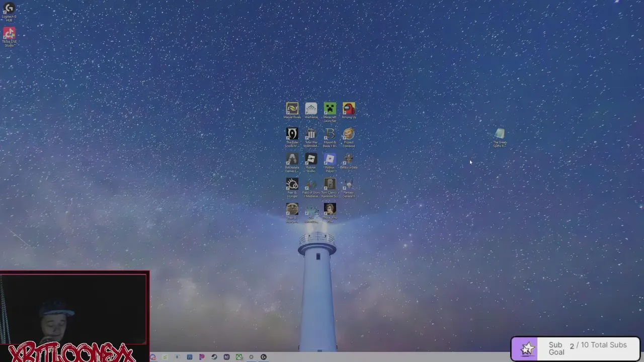The height and width of the screenshot is (362, 644).
Task: Select the Fear & Hunger 2 icon with the face portrait
Action: pyautogui.click(x=292, y=213)
